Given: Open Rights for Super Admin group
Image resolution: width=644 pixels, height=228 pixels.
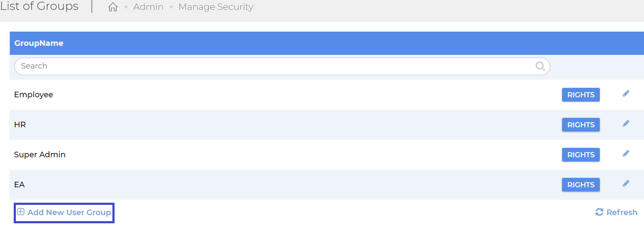Looking at the screenshot, I should [581, 155].
